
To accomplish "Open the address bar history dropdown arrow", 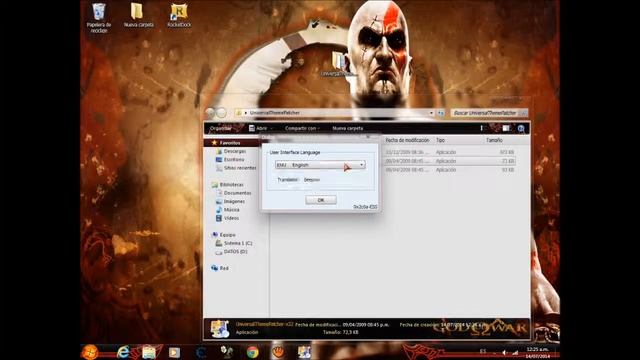I will [431, 113].
